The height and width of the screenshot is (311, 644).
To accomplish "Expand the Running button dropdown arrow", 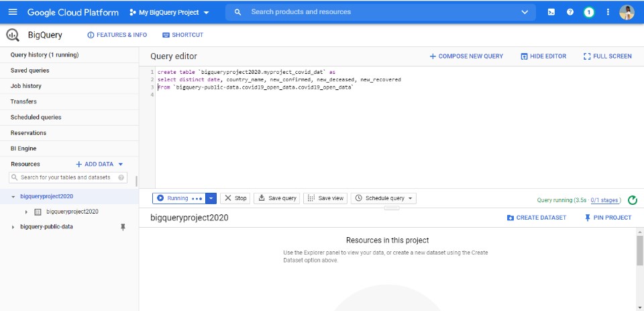I will 211,198.
